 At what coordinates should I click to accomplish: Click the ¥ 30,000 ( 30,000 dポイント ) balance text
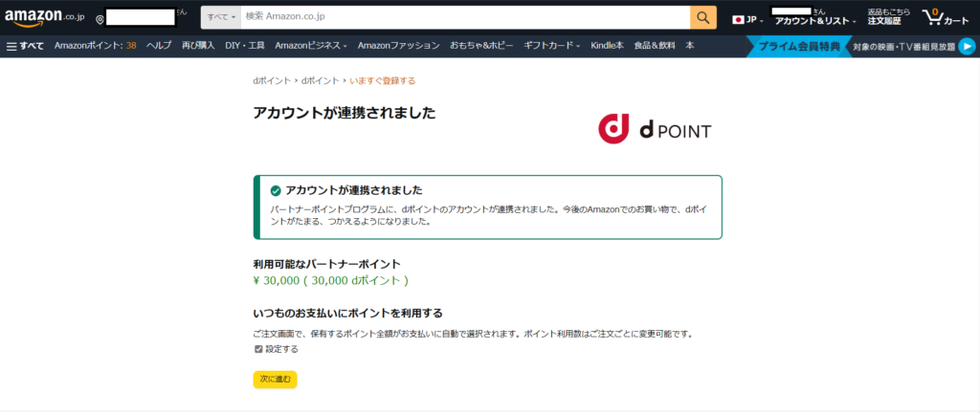pos(330,280)
